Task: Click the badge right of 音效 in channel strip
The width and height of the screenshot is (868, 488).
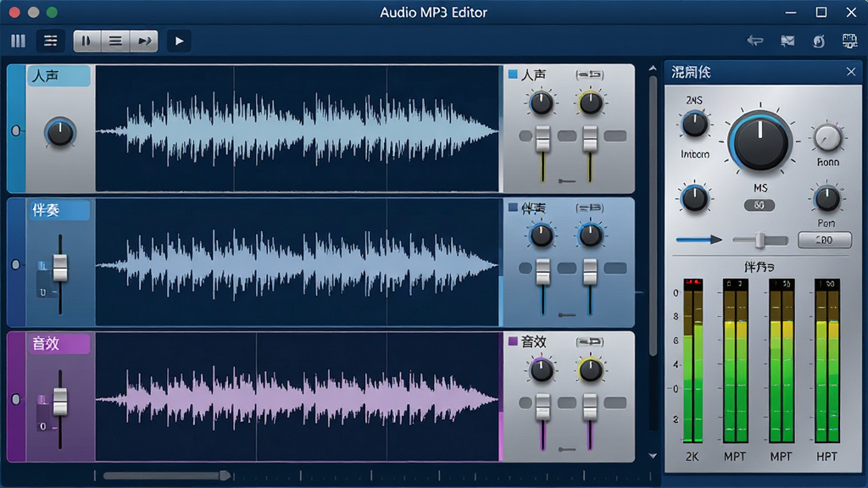Action: click(x=590, y=342)
